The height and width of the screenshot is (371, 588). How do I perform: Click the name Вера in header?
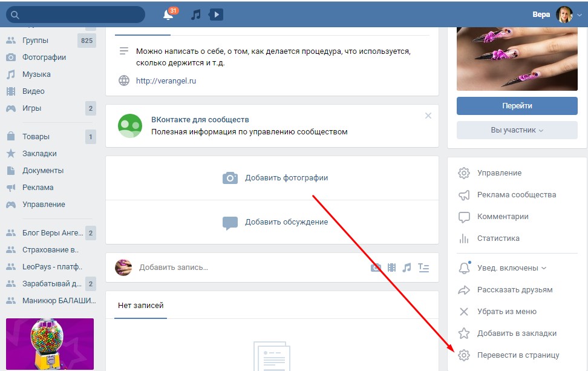pos(541,15)
